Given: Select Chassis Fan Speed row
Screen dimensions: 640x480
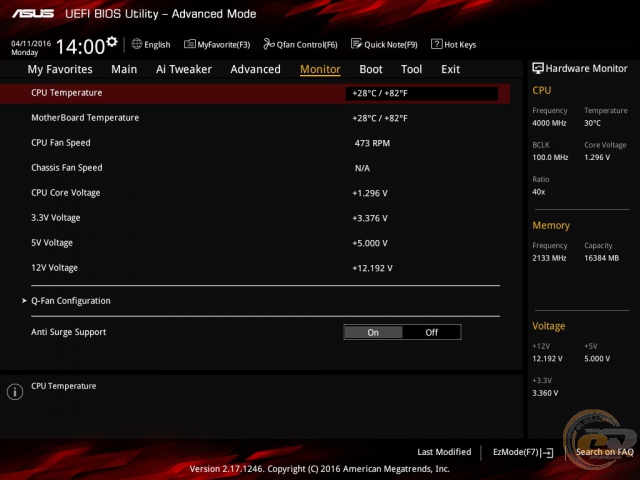Looking at the screenshot, I should (255, 168).
